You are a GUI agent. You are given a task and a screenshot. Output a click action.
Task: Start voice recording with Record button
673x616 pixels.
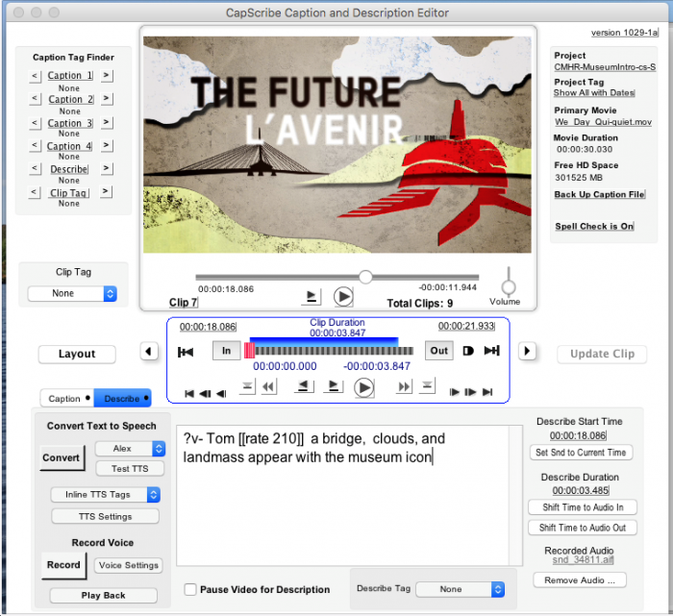(63, 565)
